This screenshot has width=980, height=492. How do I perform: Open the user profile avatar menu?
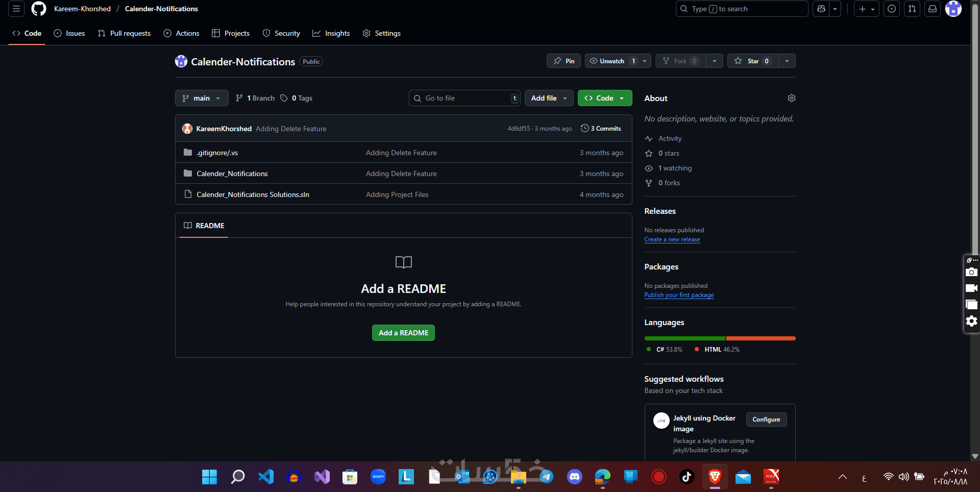pos(953,9)
